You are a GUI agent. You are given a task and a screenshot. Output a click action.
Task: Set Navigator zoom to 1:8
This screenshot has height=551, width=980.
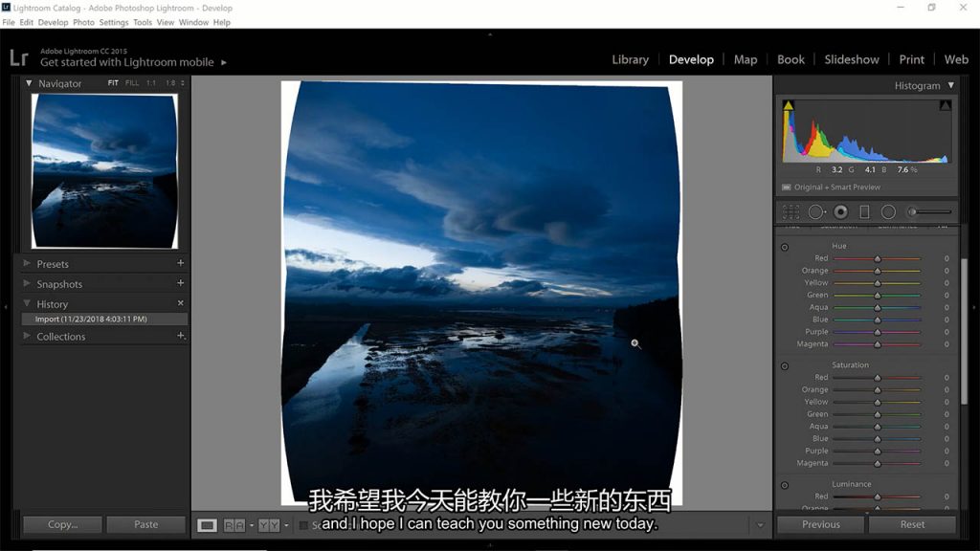click(x=170, y=83)
